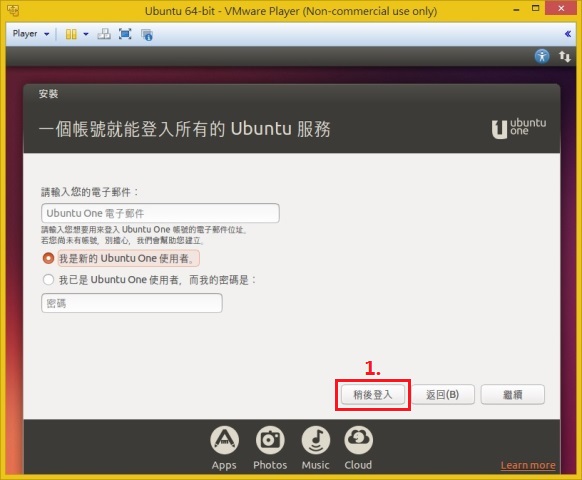Screen dimensions: 582x480
Task: Minimize the VMware Player window
Action: pos(516,10)
